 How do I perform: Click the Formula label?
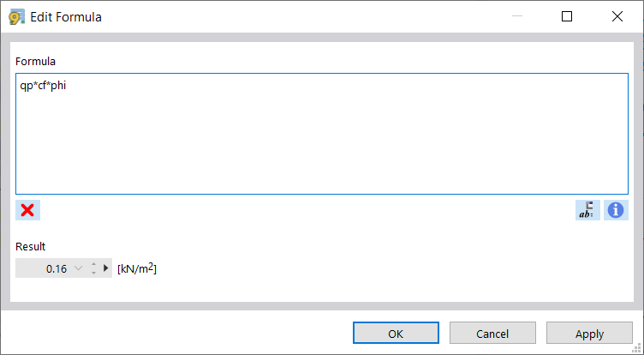[x=36, y=61]
